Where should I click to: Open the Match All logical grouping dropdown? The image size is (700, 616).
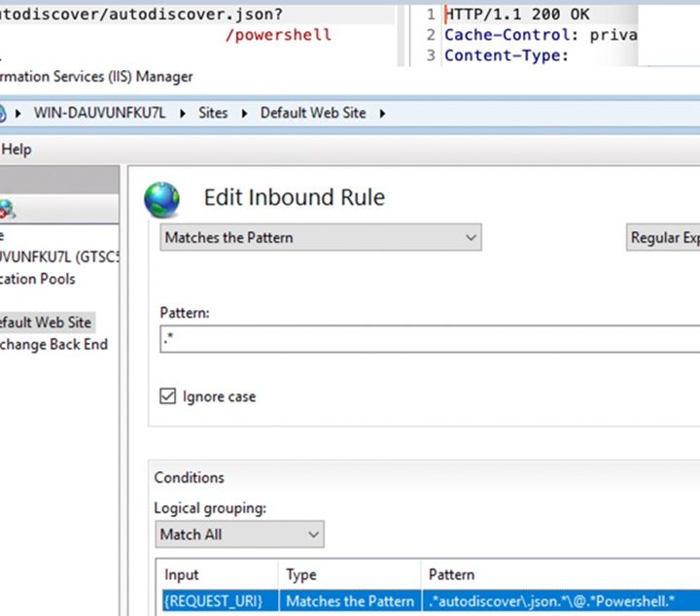[x=240, y=534]
